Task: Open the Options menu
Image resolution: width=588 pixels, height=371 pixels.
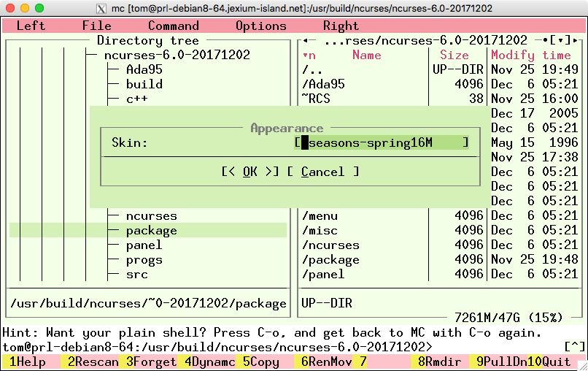Action: (x=260, y=26)
